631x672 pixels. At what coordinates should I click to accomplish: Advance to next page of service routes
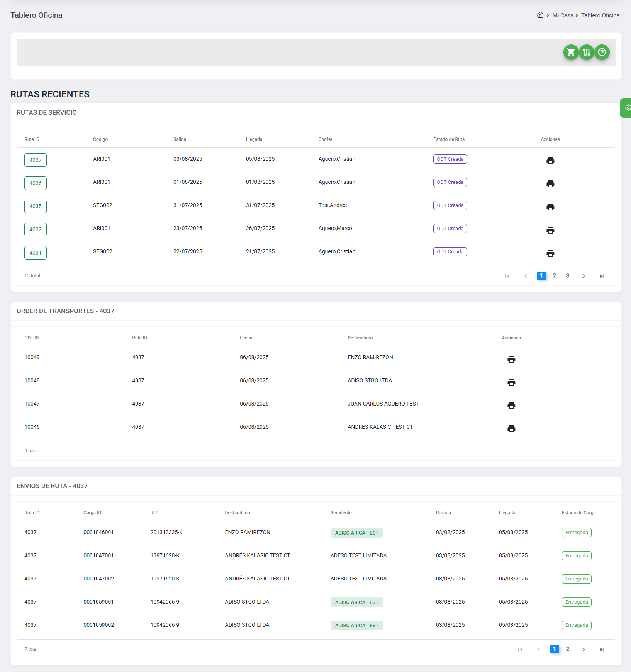point(584,276)
